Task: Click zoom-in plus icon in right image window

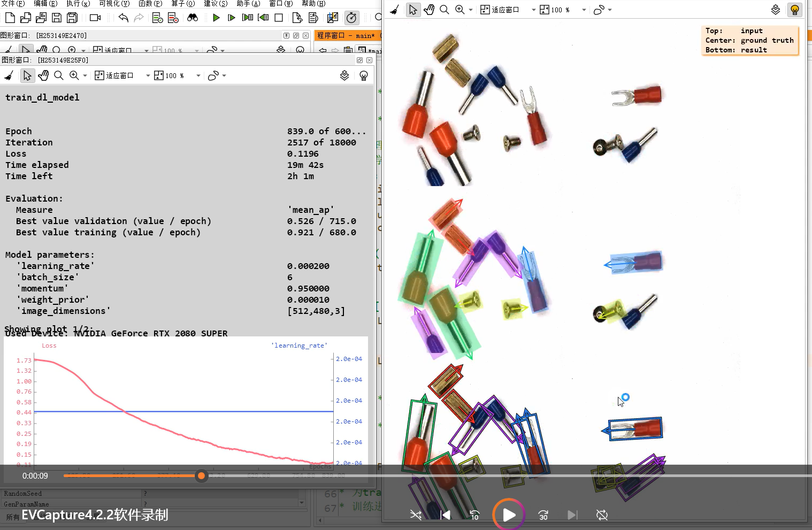Action: pos(460,10)
